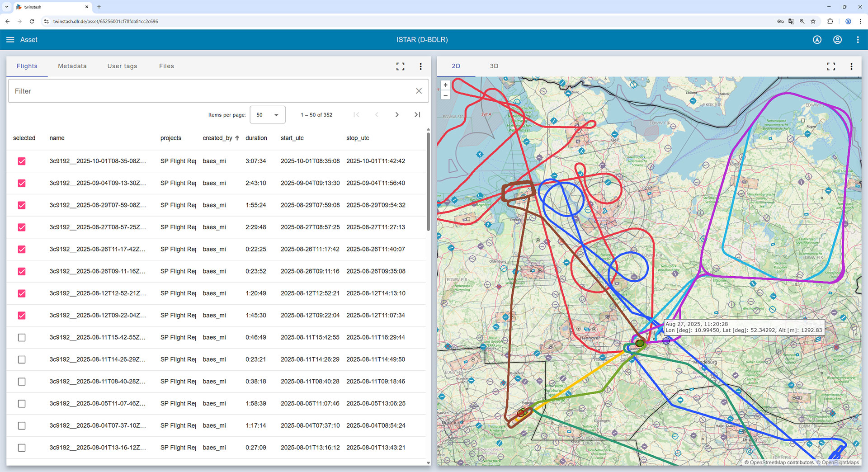Switch to the Flights tab
Viewport: 868px width, 472px height.
(27, 66)
